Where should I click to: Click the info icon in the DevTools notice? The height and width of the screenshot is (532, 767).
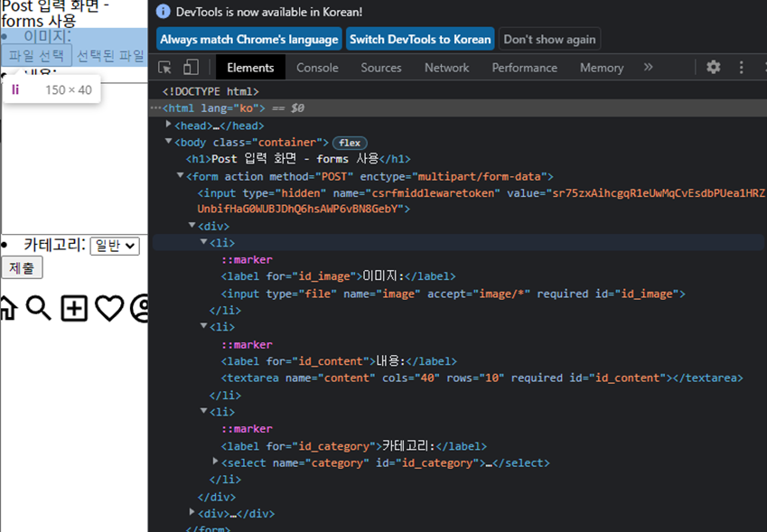tap(163, 11)
